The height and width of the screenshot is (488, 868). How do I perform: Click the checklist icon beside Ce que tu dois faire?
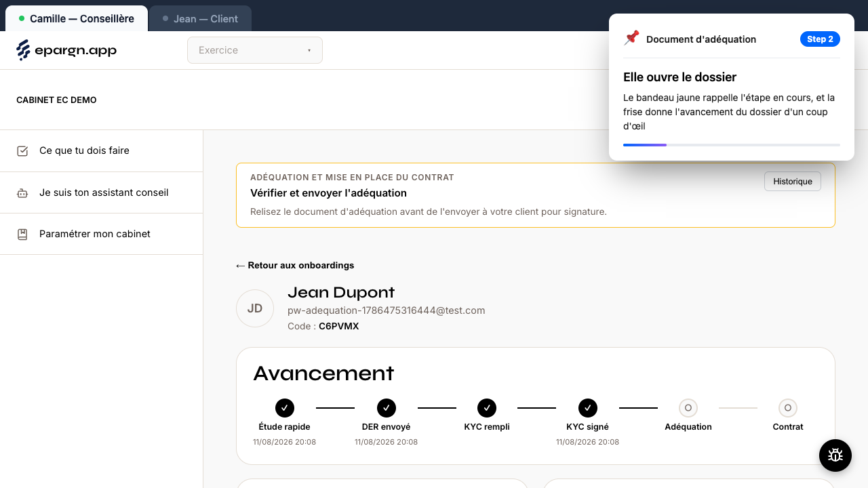pos(22,150)
